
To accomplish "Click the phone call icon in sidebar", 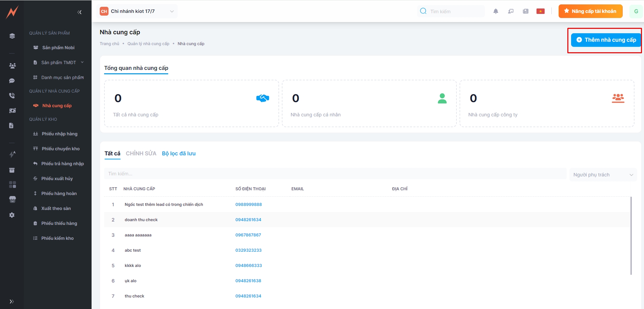I will click(12, 96).
